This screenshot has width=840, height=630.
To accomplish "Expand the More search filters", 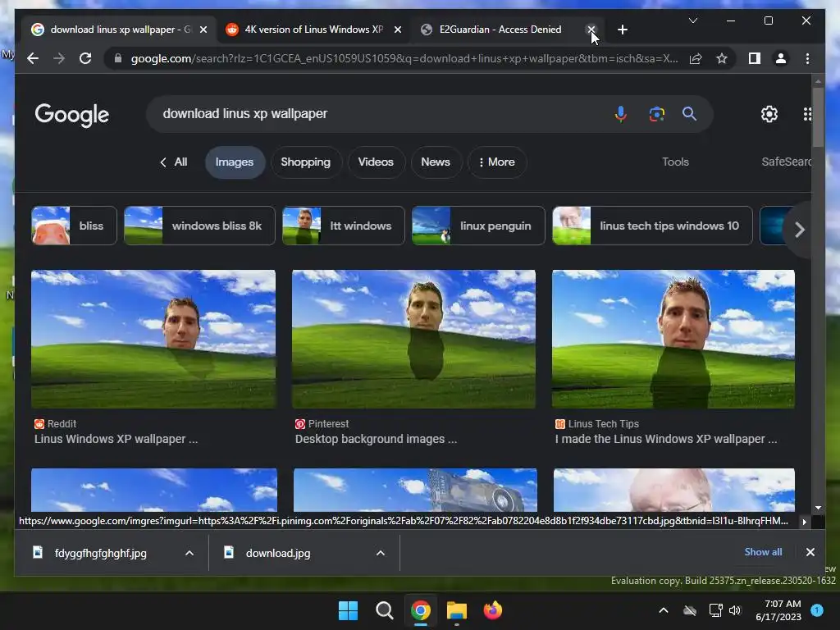I will coord(496,162).
